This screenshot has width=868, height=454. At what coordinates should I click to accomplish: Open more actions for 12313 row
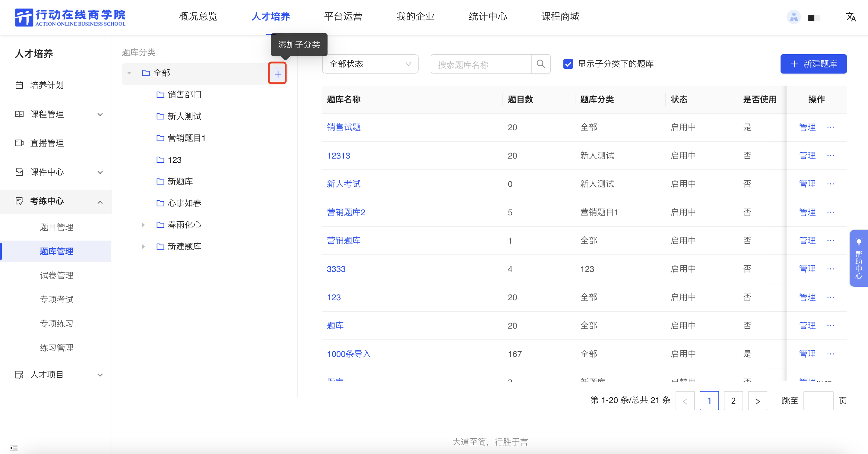[x=831, y=156]
